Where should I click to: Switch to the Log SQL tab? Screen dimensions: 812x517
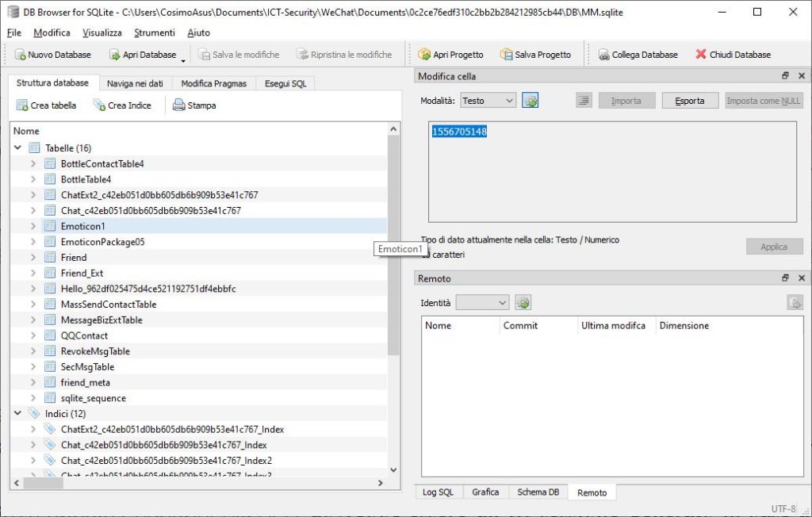click(438, 492)
